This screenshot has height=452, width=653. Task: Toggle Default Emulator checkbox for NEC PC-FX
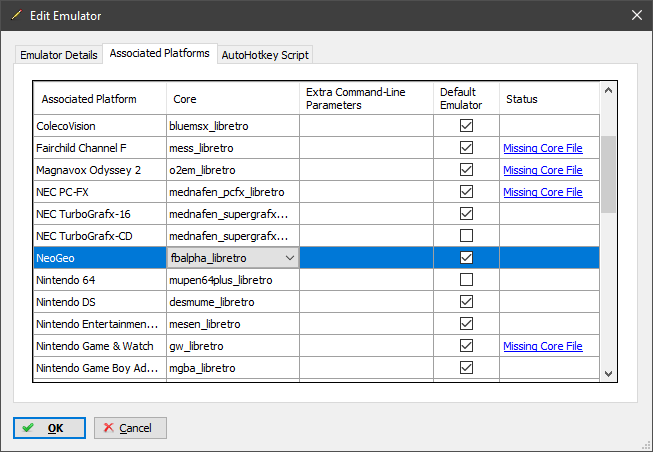click(466, 192)
